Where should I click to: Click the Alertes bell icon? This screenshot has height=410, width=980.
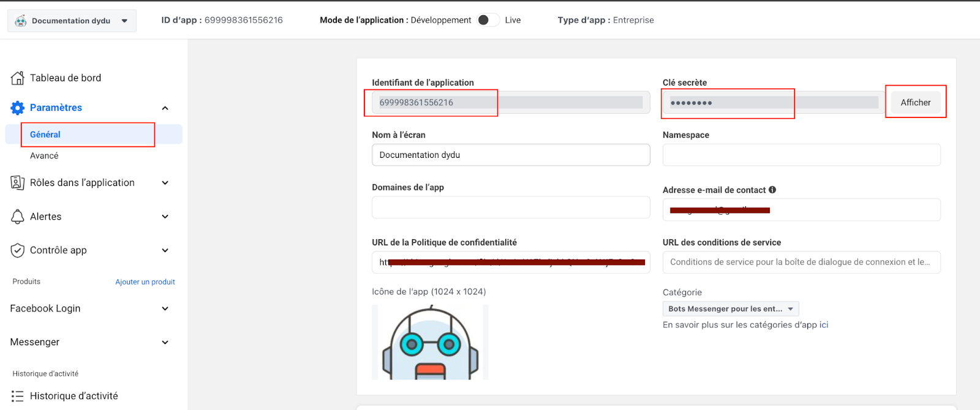pos(18,217)
